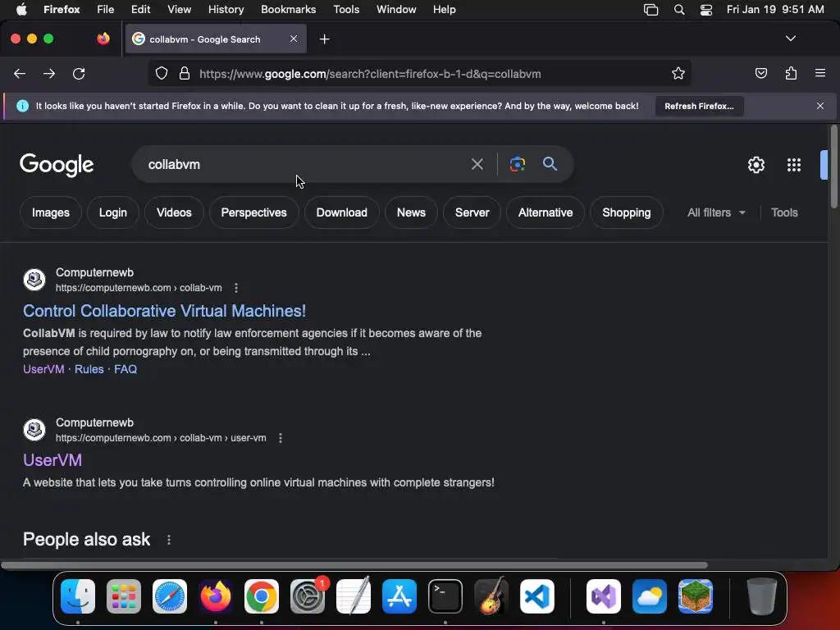
Task: Go back to the previous page
Action: pos(20,73)
